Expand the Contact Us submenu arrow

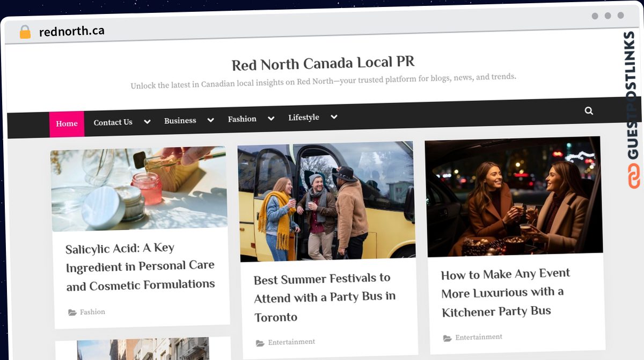click(147, 122)
